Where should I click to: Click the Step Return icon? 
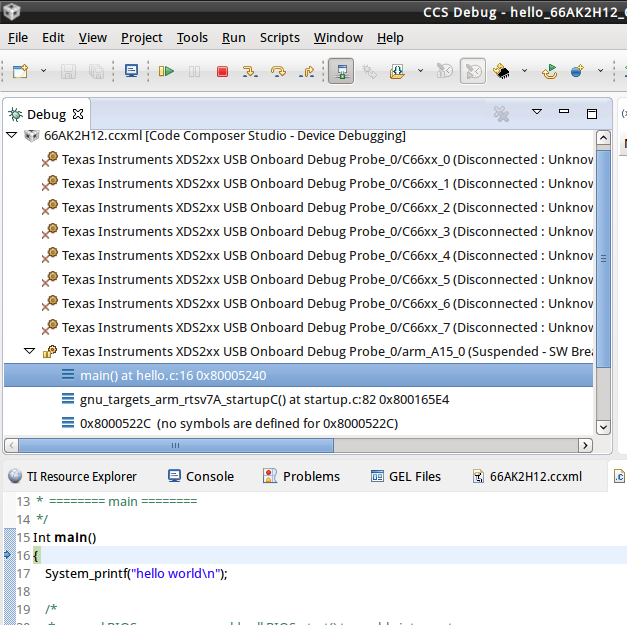point(306,72)
